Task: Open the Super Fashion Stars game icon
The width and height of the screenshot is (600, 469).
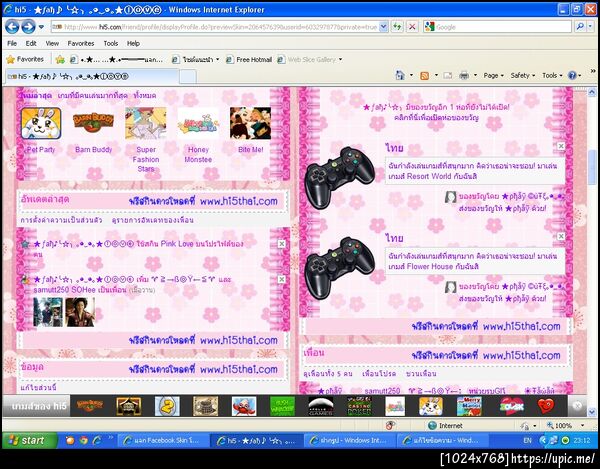Action: (x=146, y=123)
